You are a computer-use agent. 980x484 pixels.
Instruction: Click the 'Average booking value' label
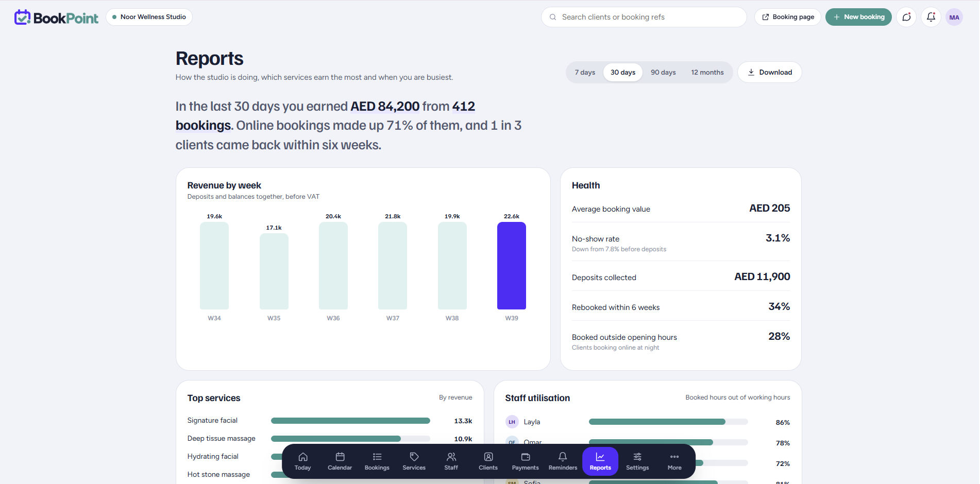(611, 209)
